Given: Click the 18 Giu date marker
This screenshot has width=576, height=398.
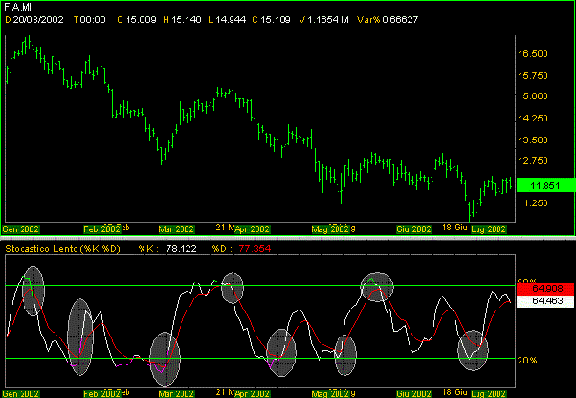Looking at the screenshot, I should (x=455, y=227).
